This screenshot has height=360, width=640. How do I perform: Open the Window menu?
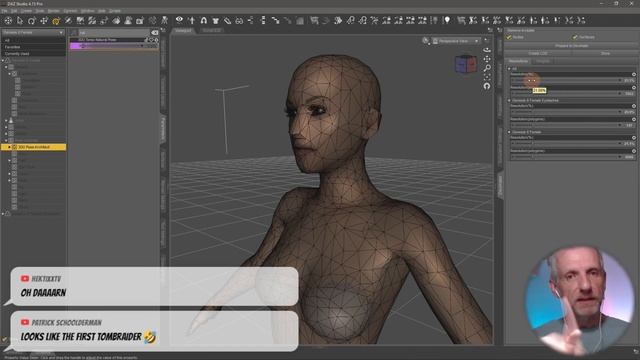87,11
